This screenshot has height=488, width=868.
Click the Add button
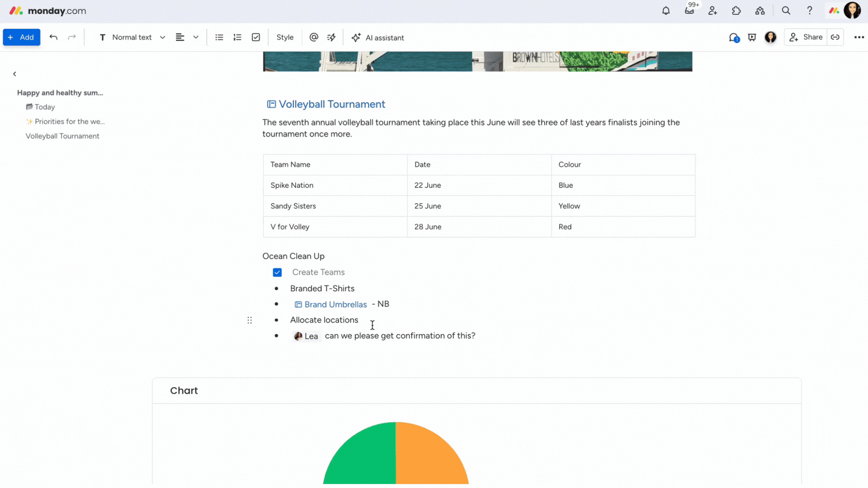click(x=21, y=38)
